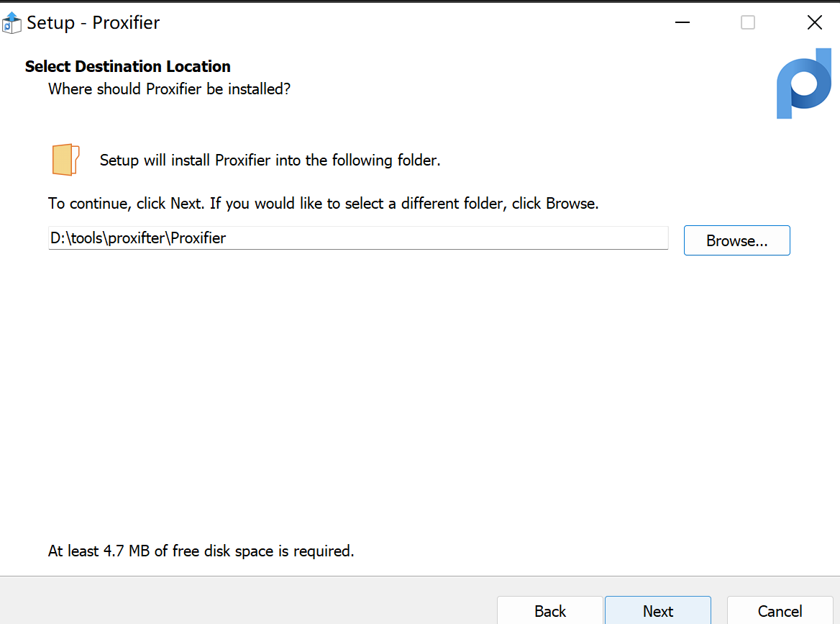Continue with the Next button
The height and width of the screenshot is (624, 840).
pyautogui.click(x=658, y=610)
